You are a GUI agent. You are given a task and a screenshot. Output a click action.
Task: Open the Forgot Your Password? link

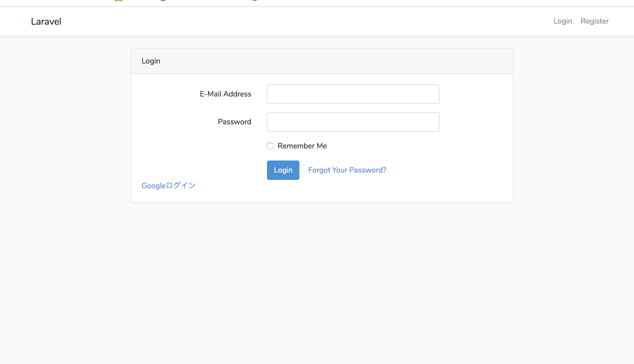(347, 170)
